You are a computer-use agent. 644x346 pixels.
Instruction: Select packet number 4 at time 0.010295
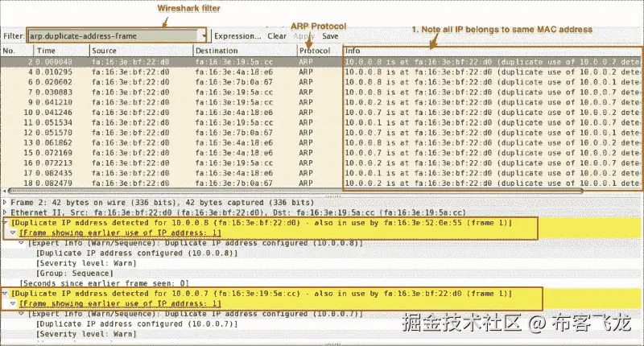tap(321, 72)
